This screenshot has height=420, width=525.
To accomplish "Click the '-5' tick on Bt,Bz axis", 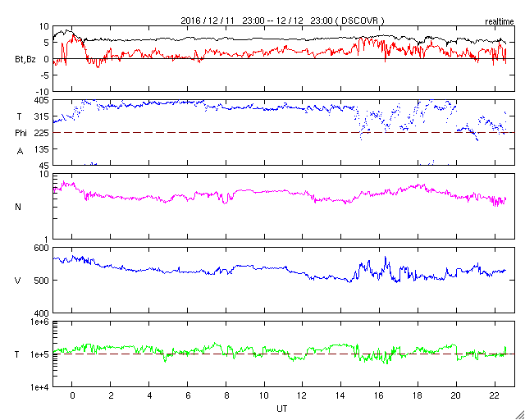I will [45, 75].
